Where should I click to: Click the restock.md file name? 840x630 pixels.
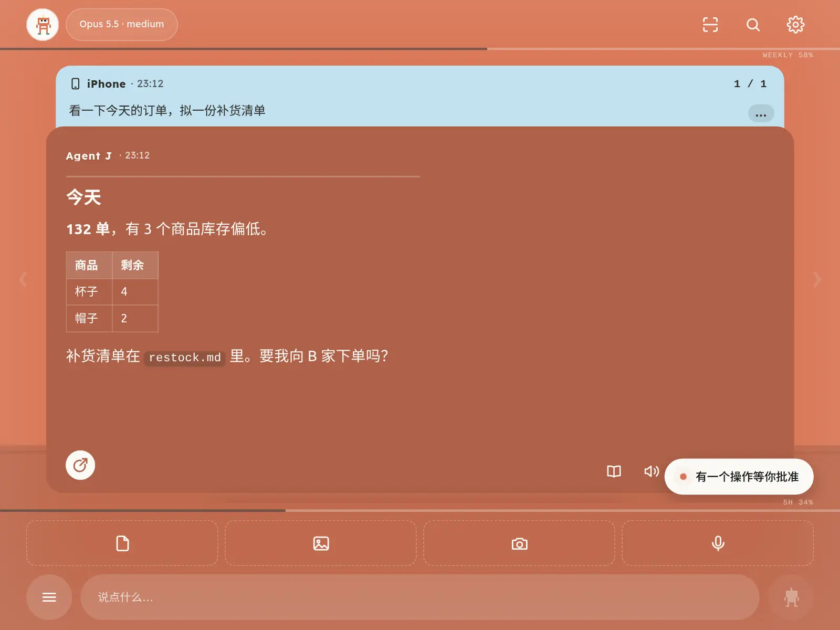185,358
